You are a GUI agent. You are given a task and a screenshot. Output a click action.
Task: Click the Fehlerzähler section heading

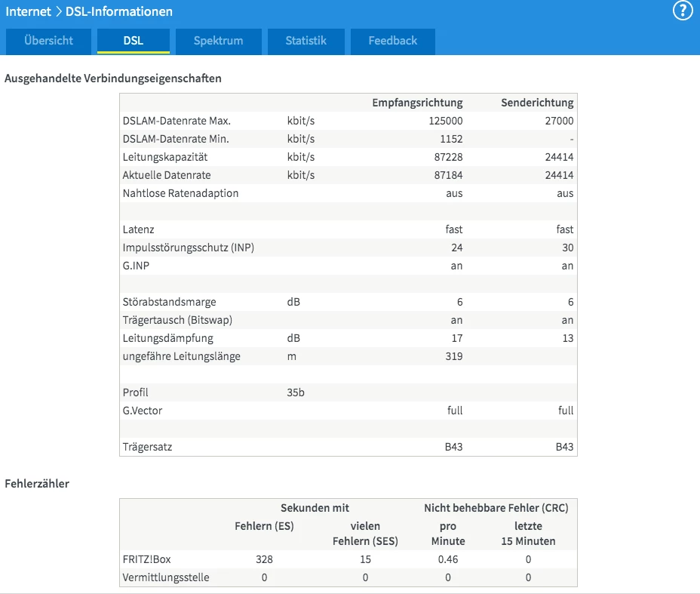[x=37, y=484]
